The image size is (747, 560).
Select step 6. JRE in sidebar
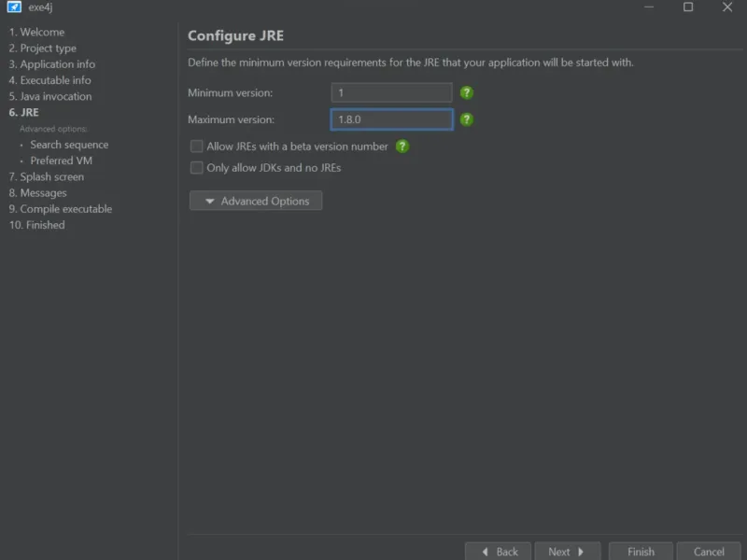click(x=24, y=112)
